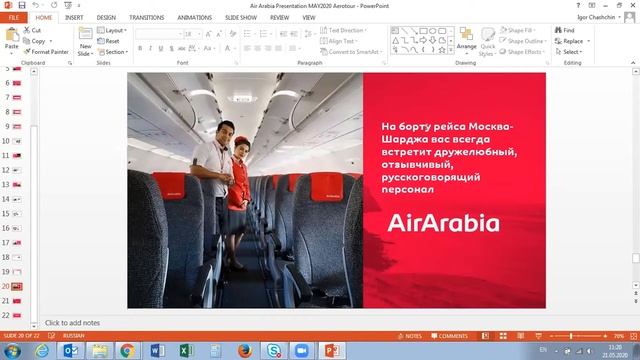Switch to the REVIEW tab
This screenshot has height=360, width=640.
click(x=279, y=18)
